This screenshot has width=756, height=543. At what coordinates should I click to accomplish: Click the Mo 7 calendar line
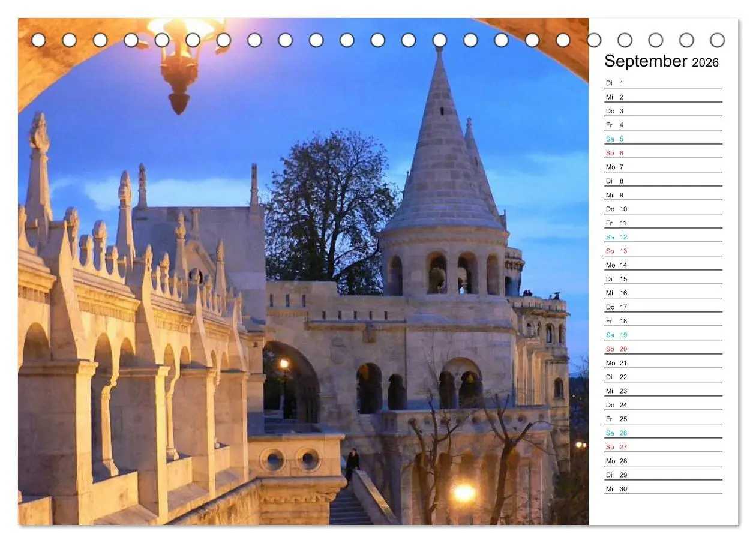coord(663,167)
